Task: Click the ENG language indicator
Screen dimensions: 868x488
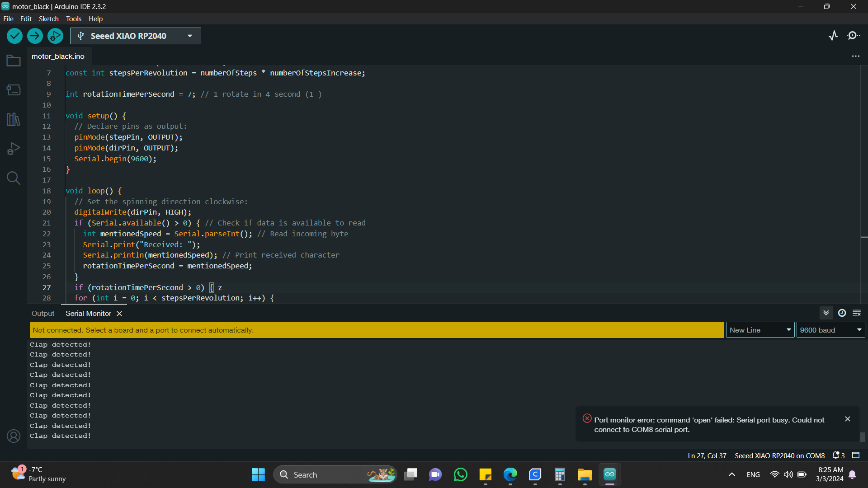Action: point(753,474)
